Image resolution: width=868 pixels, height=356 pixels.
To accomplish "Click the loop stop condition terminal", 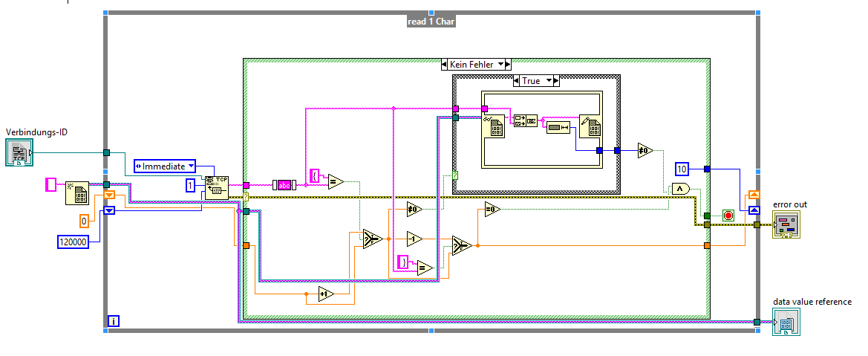I will tap(728, 216).
